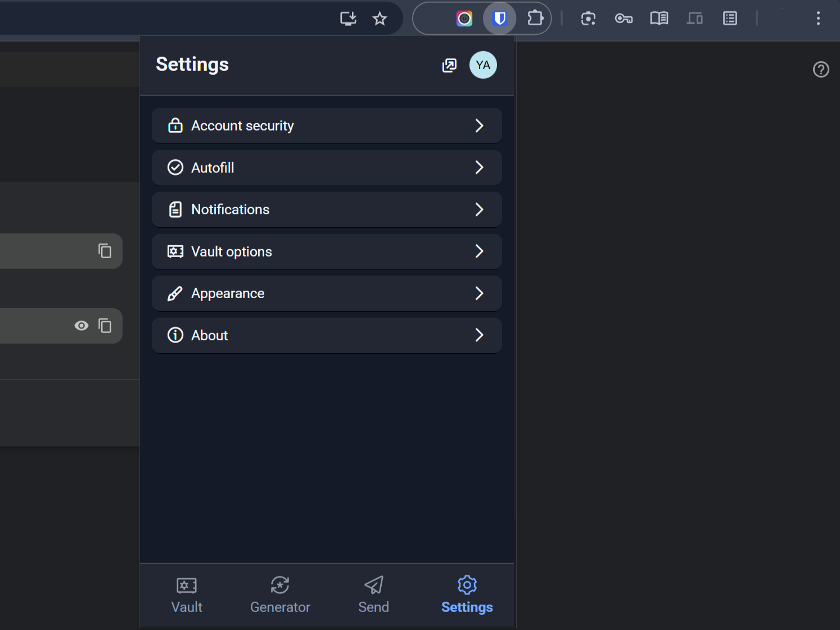This screenshot has width=840, height=630.
Task: Click the colorful circular extension icon
Action: [464, 19]
